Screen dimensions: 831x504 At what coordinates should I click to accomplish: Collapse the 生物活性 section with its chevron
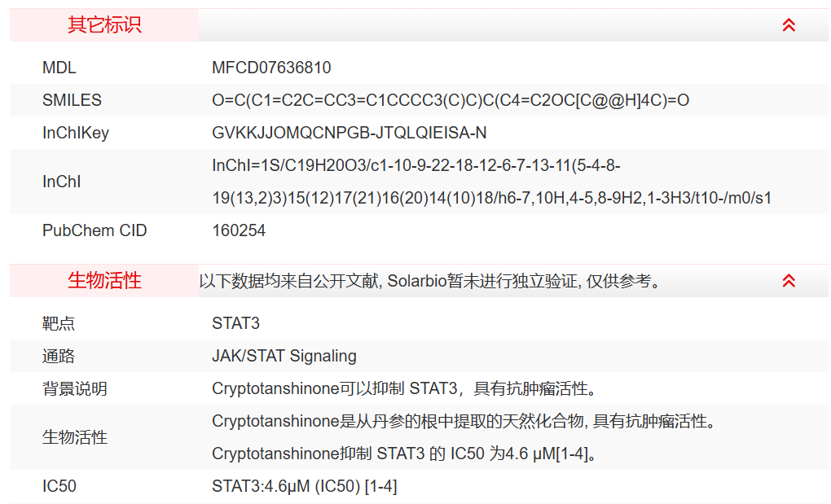point(788,281)
